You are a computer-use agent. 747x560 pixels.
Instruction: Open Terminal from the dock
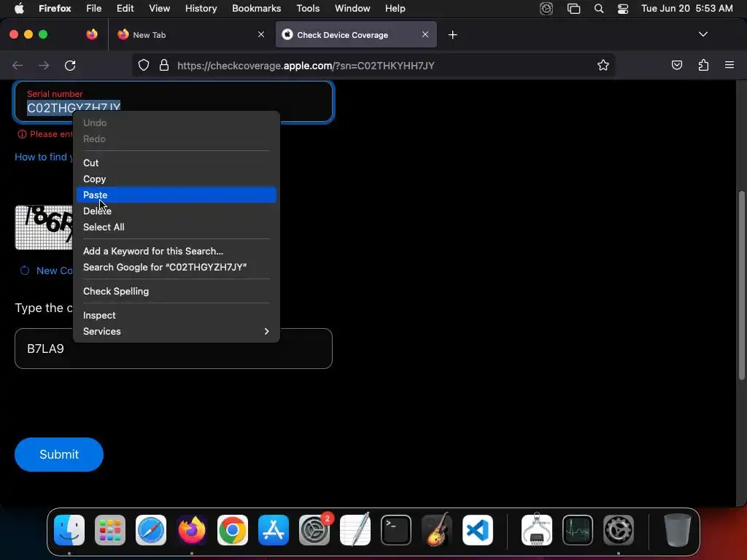coord(396,530)
